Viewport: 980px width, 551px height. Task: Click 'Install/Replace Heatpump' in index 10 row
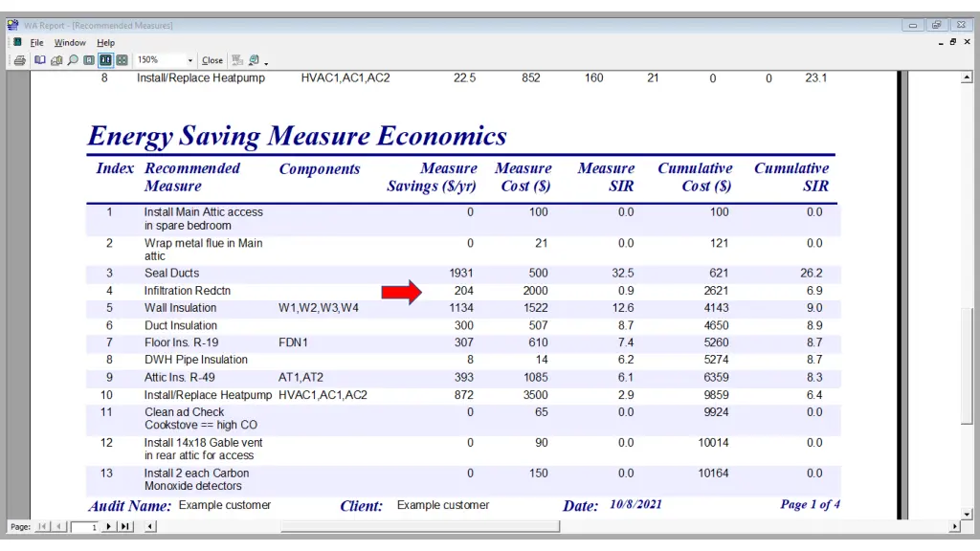[x=208, y=395]
